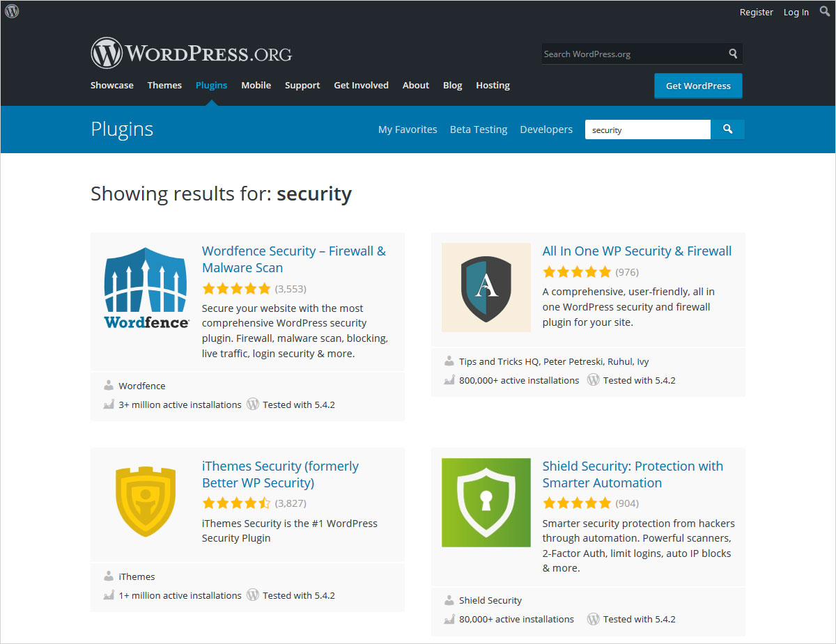836x644 pixels.
Task: Open the Wordfence plugin logo thumbnail
Action: coord(146,288)
